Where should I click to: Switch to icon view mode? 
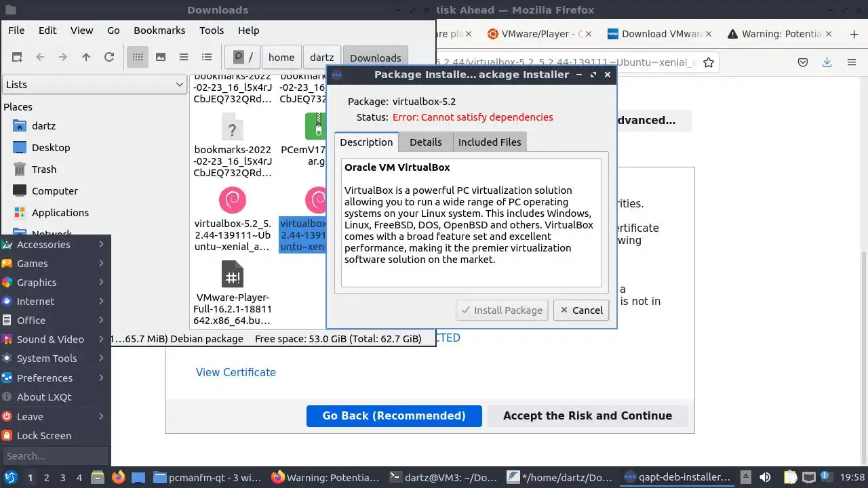coord(138,58)
